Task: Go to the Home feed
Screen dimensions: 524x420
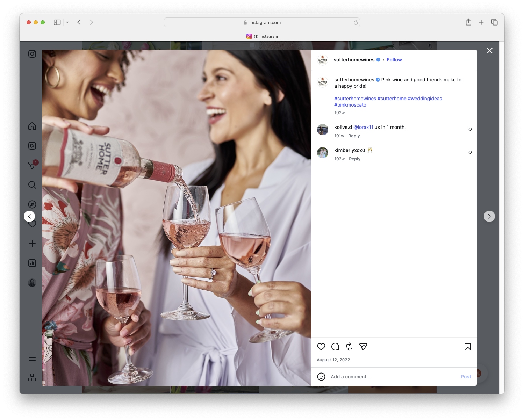Action: tap(32, 126)
